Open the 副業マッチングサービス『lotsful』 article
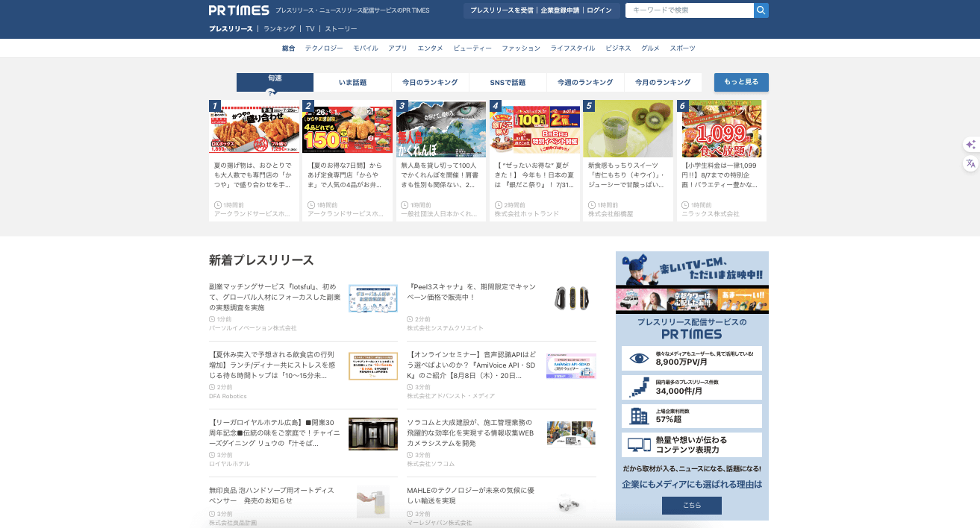Screen dimensions: 980x528 [x=275, y=297]
